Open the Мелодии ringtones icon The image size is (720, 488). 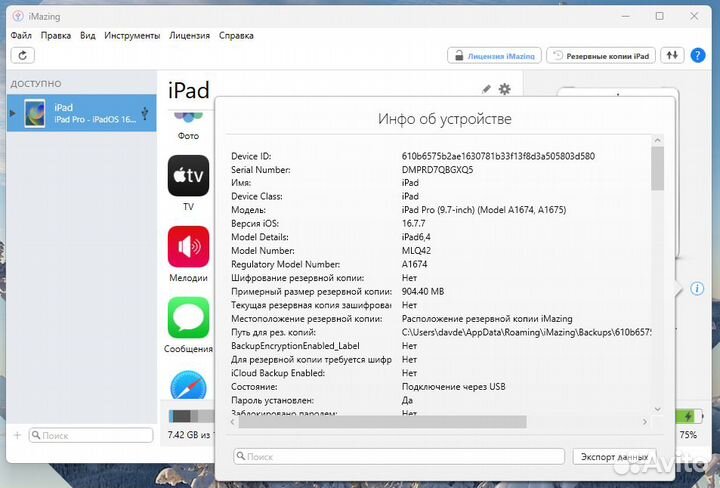click(188, 247)
